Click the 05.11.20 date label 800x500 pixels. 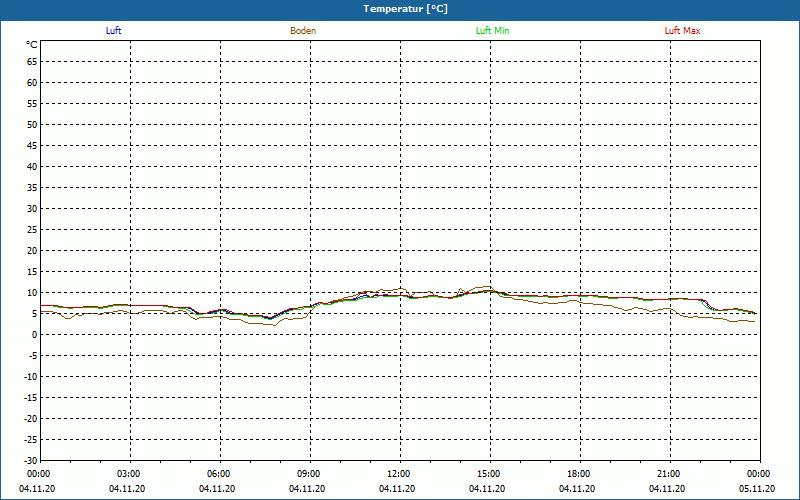click(x=757, y=489)
